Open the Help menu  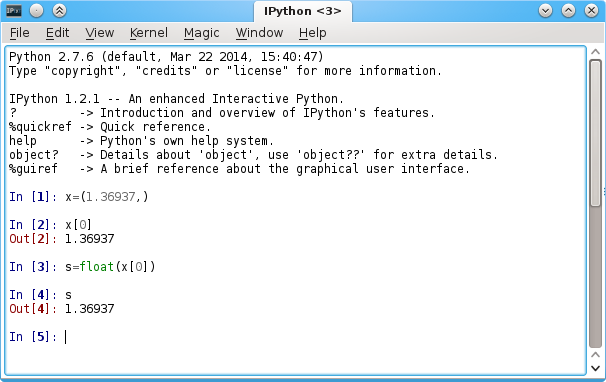pos(312,33)
